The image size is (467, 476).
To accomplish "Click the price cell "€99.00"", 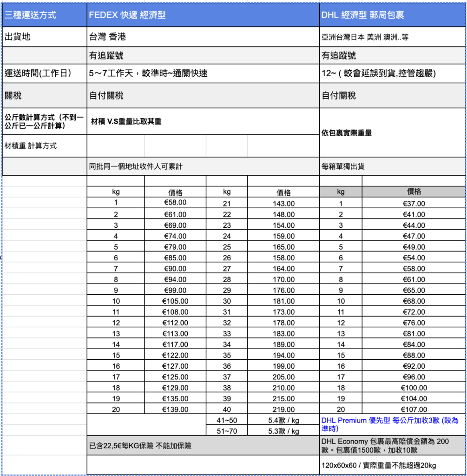I will coord(175,290).
